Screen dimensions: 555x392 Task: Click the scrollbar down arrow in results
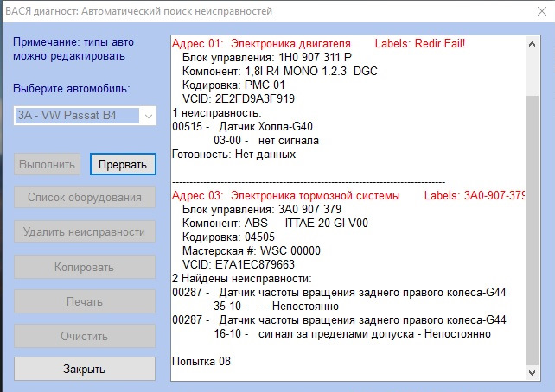532,372
